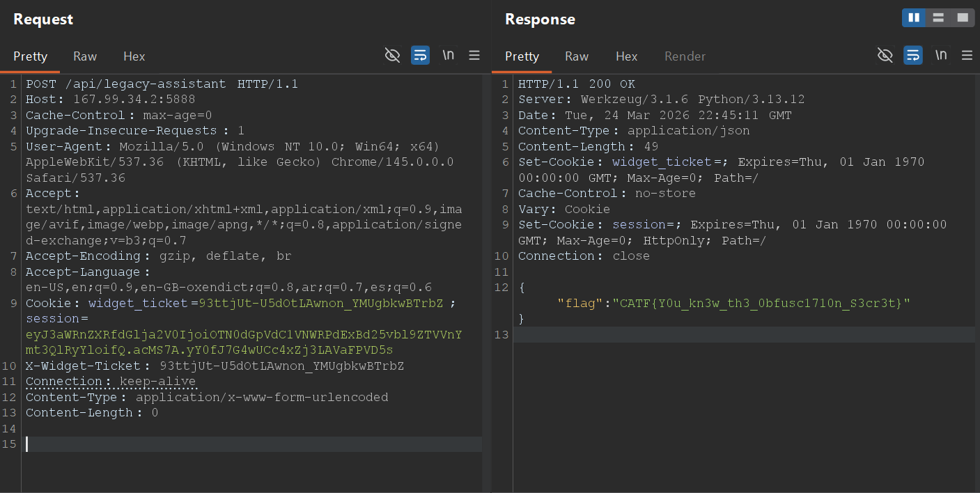This screenshot has width=980, height=493.
Task: Click the CATF flag value in response JSON
Action: [761, 303]
